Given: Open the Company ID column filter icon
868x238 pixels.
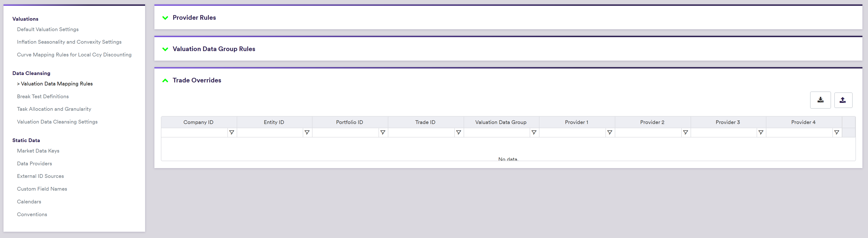Looking at the screenshot, I should point(232,133).
